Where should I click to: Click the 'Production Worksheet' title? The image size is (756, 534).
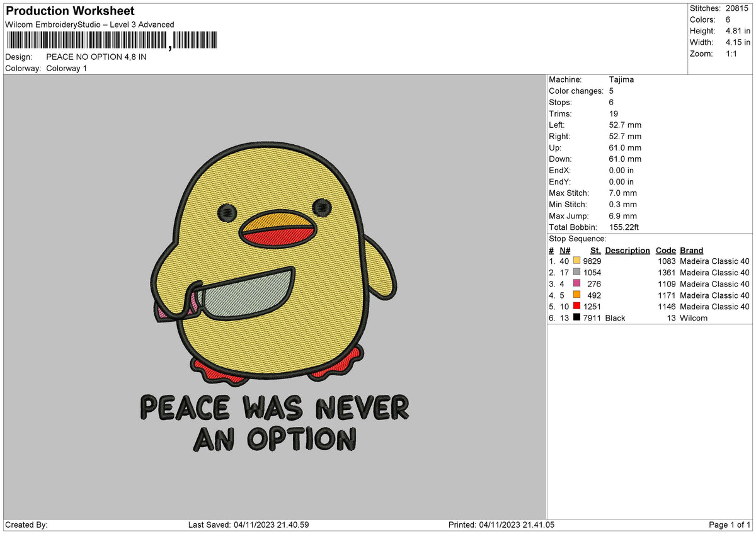pos(70,11)
